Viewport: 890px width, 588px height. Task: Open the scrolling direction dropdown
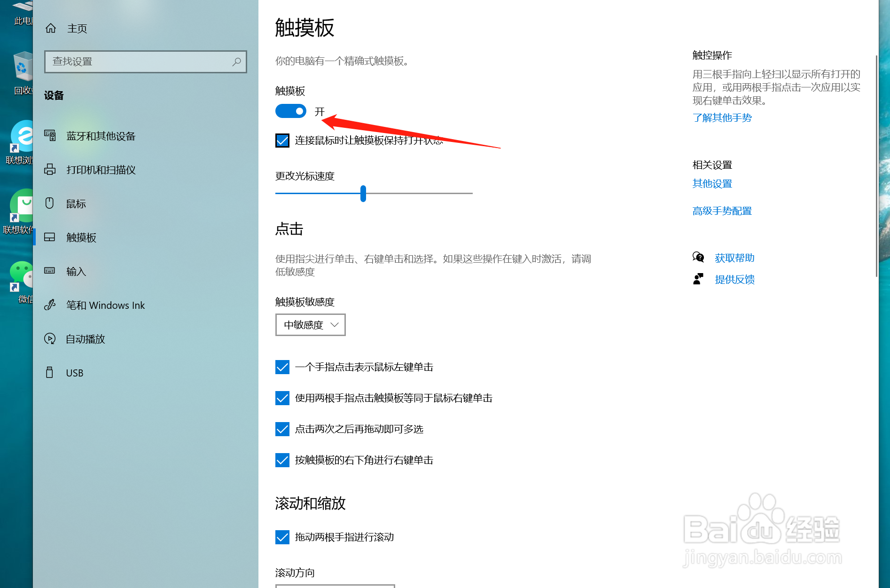pyautogui.click(x=335, y=586)
